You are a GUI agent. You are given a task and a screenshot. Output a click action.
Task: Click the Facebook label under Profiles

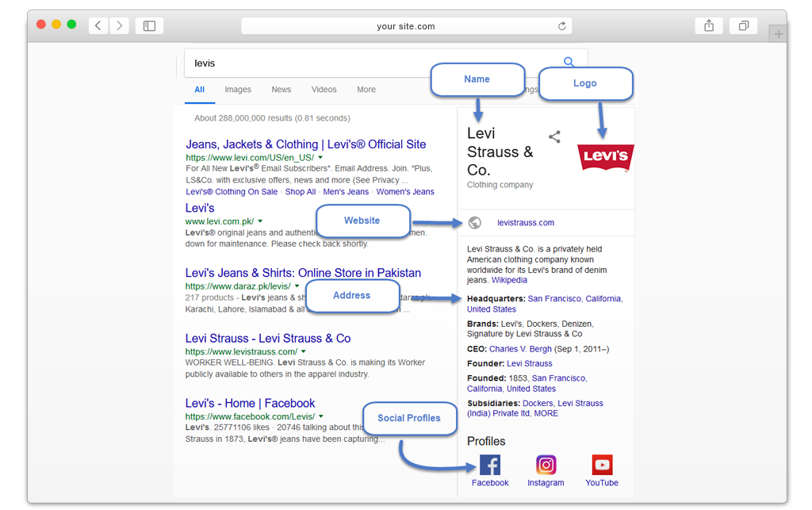pos(490,482)
